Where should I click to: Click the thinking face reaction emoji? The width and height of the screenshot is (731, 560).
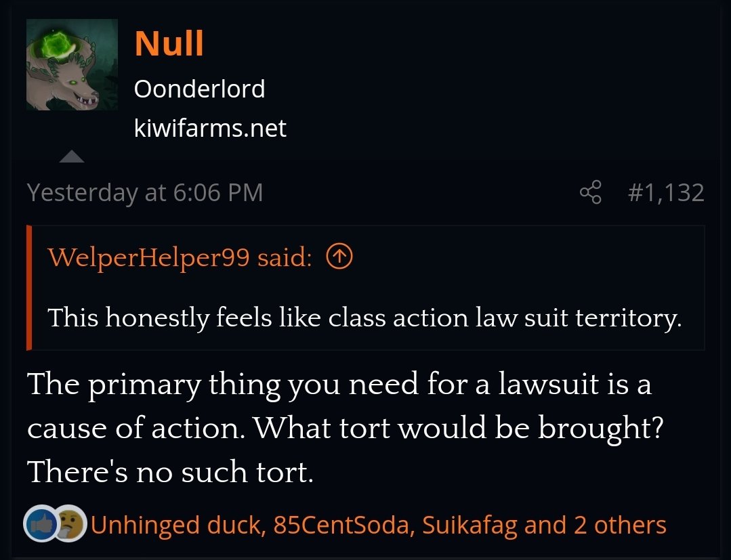(70, 524)
